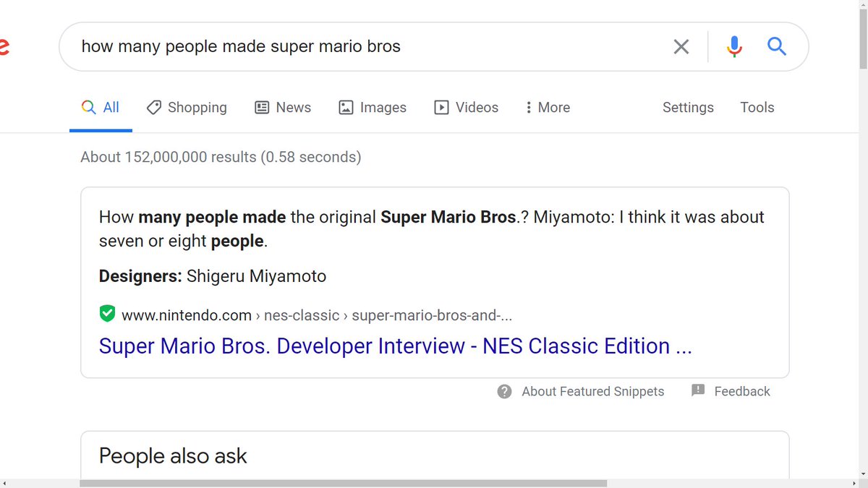868x488 pixels.
Task: Submit search with magnifying glass icon
Action: click(x=777, y=47)
